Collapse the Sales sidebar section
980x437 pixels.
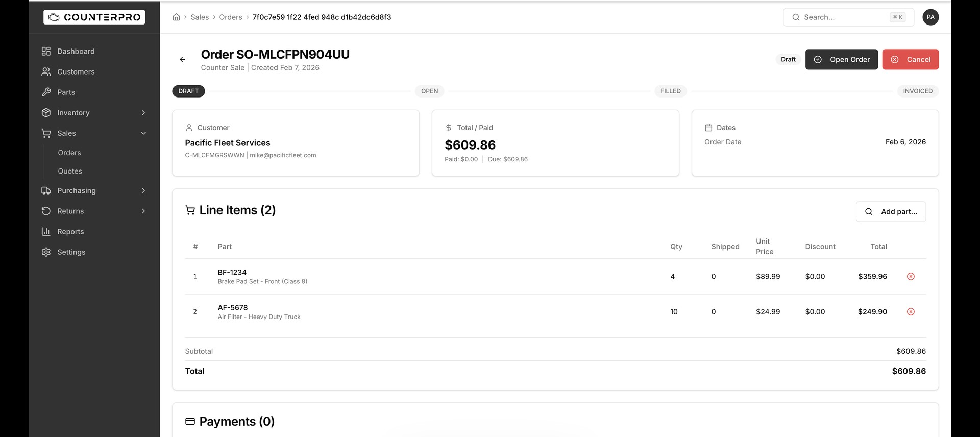(x=143, y=133)
